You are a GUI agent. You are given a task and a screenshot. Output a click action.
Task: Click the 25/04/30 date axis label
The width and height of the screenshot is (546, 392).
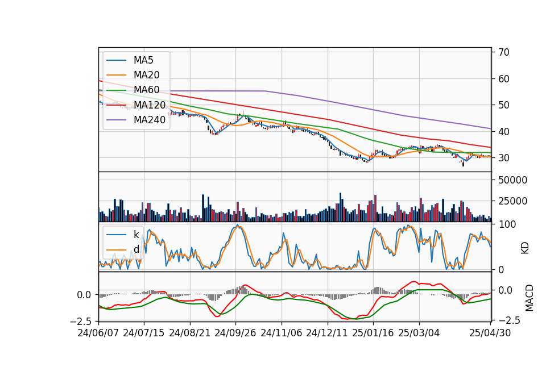pyautogui.click(x=490, y=333)
